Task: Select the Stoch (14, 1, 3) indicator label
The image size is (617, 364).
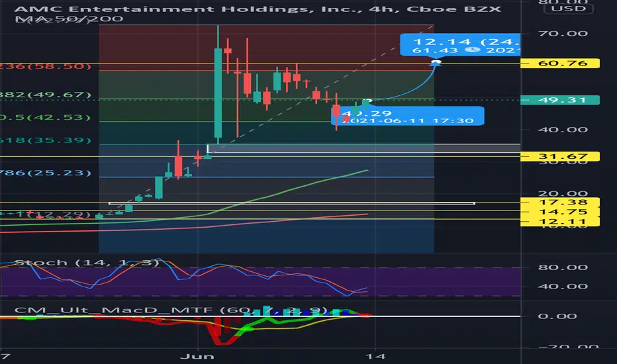Action: point(87,263)
